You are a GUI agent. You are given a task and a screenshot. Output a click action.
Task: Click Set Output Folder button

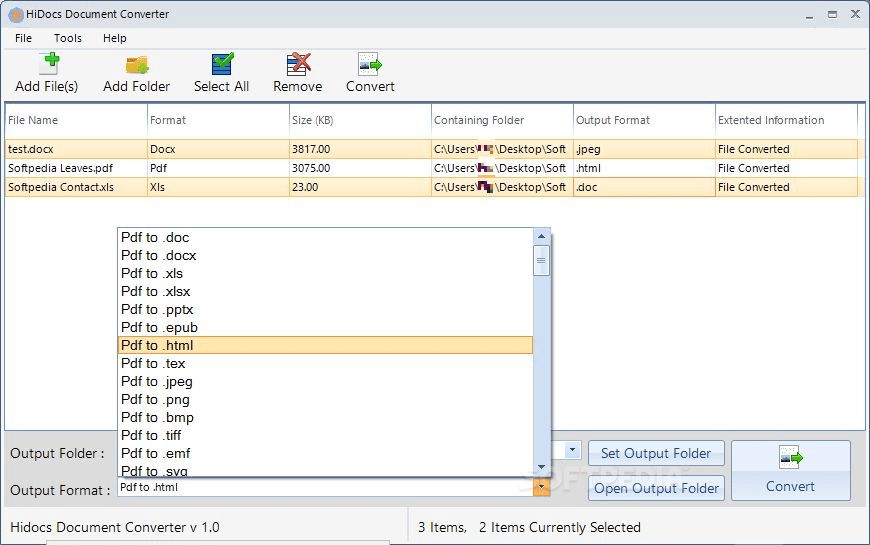[x=656, y=453]
